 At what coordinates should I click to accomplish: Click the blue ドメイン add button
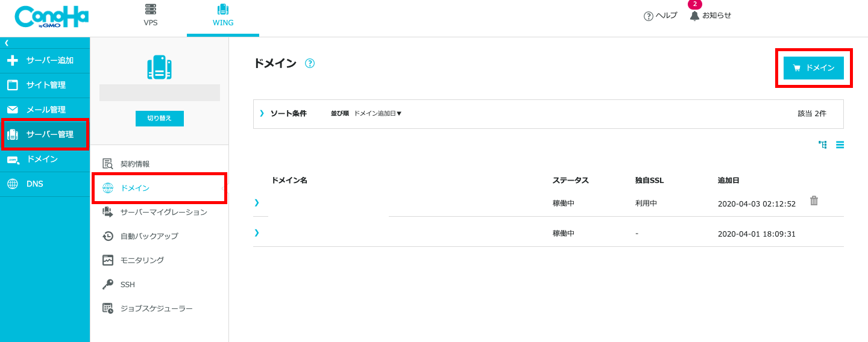pos(814,68)
